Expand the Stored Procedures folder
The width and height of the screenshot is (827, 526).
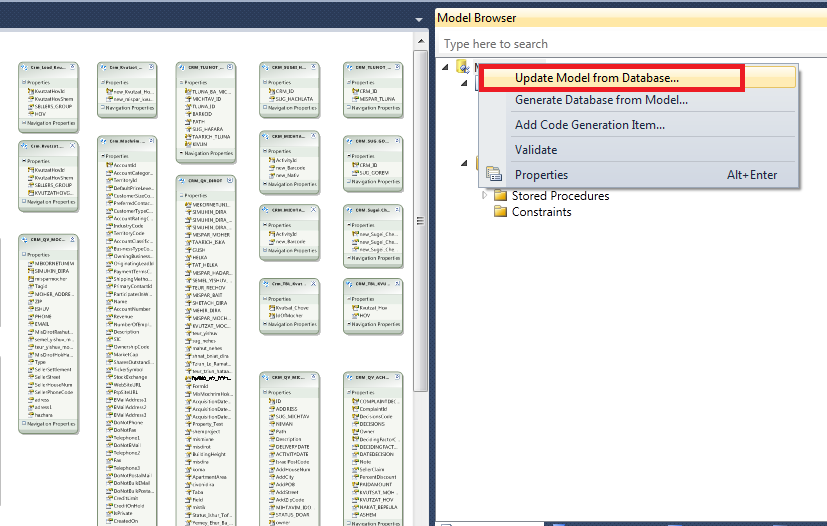(484, 196)
